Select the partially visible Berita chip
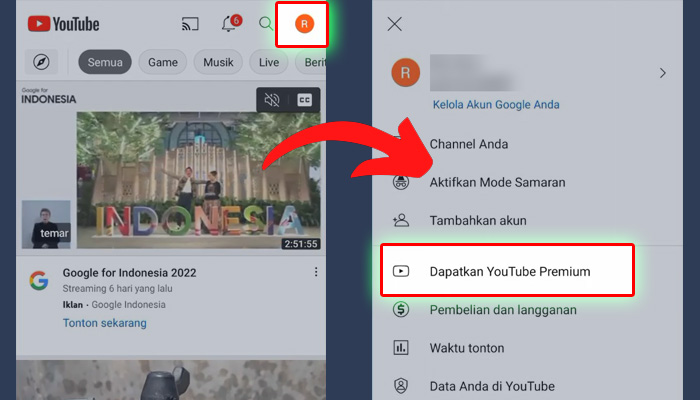700x400 pixels. pos(311,62)
